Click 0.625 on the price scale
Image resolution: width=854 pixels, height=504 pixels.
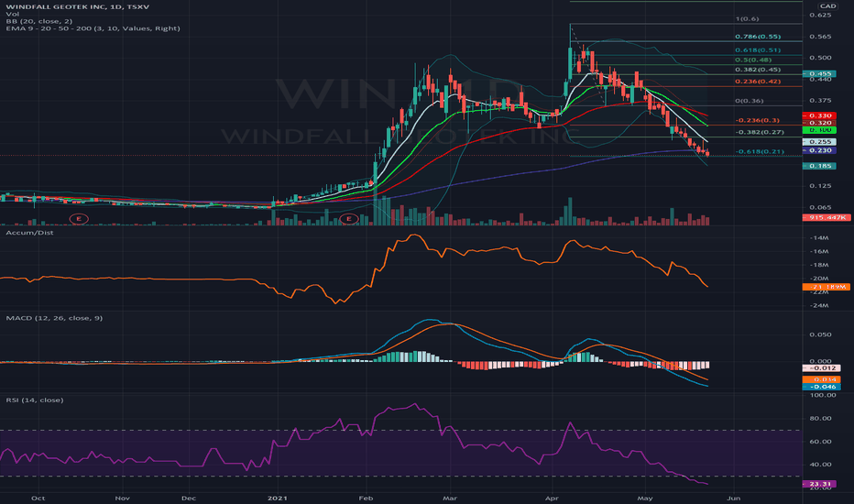coord(820,15)
